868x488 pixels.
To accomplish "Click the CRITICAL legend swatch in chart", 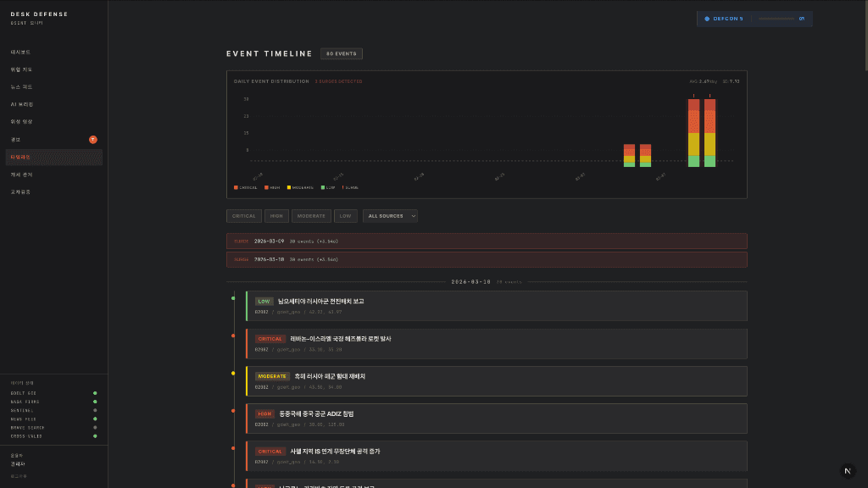I will pos(236,187).
